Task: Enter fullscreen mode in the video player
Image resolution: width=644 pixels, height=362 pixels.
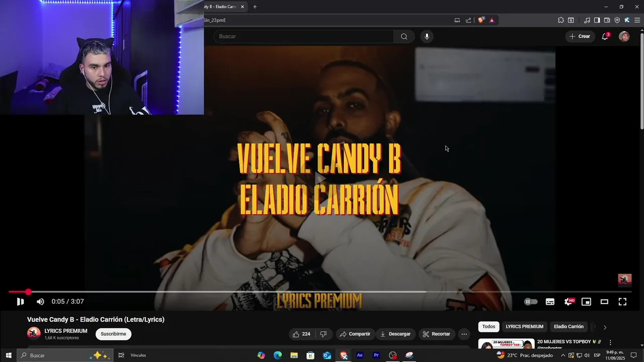Action: tap(622, 302)
